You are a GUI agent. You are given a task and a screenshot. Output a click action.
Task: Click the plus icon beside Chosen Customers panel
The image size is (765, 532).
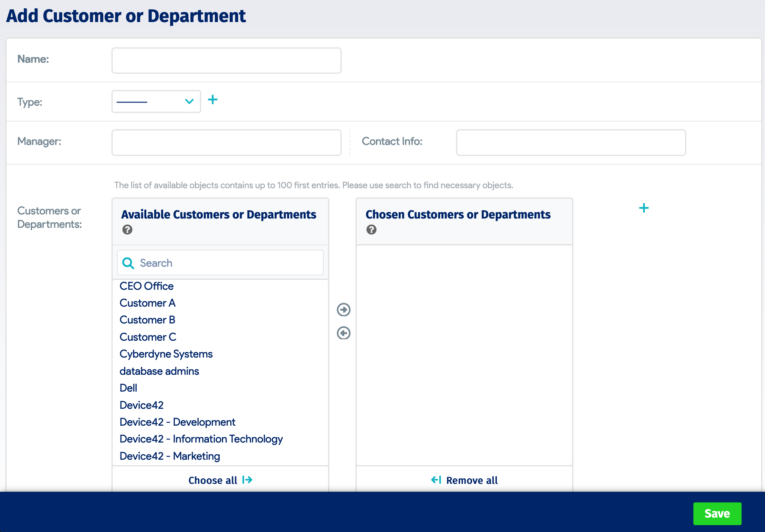tap(643, 208)
